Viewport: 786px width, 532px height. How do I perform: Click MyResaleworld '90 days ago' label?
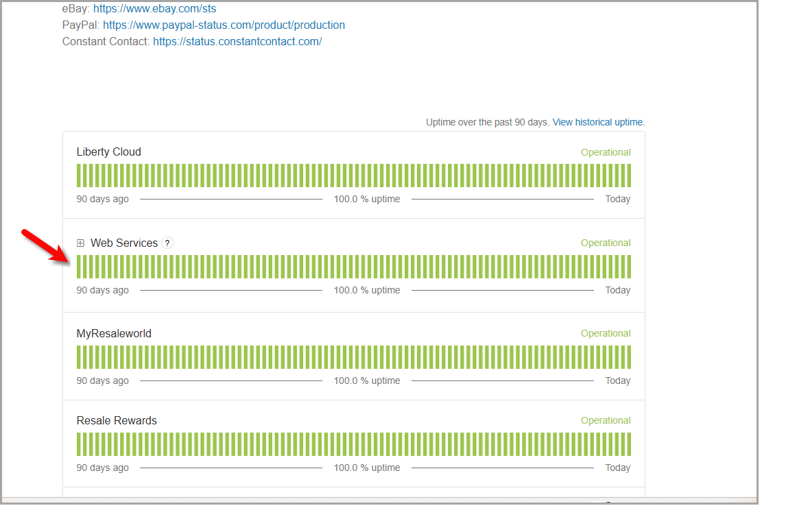102,381
